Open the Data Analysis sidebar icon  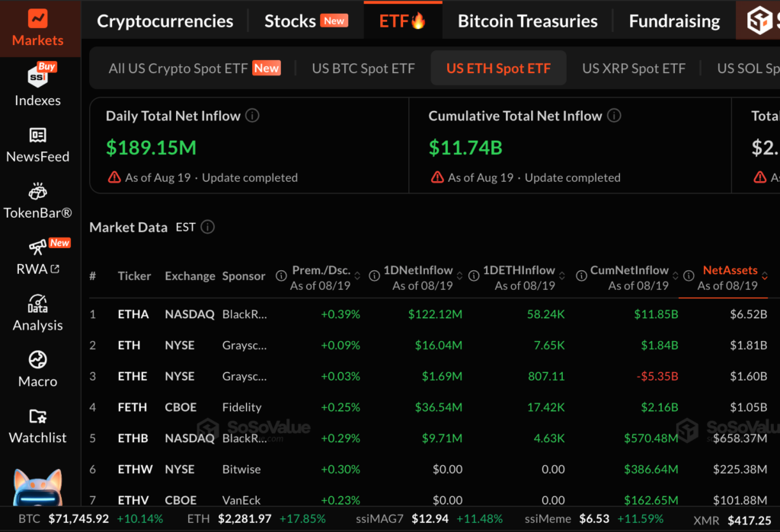pos(38,303)
